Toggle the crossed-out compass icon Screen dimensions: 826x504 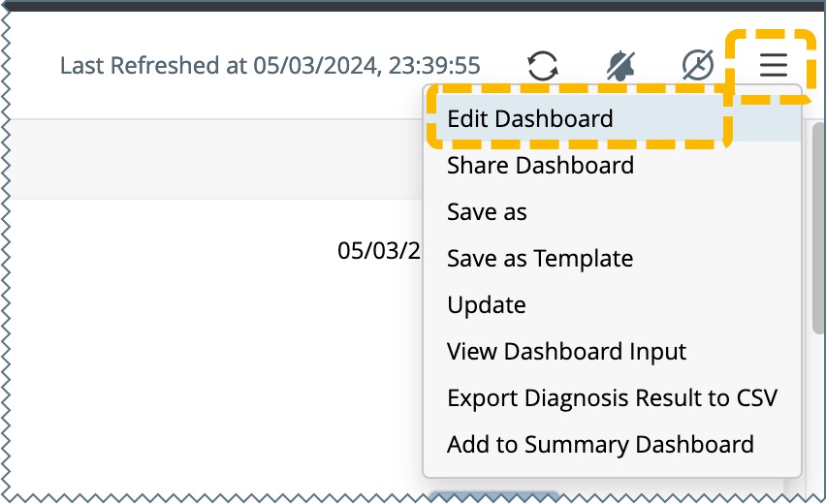[698, 66]
